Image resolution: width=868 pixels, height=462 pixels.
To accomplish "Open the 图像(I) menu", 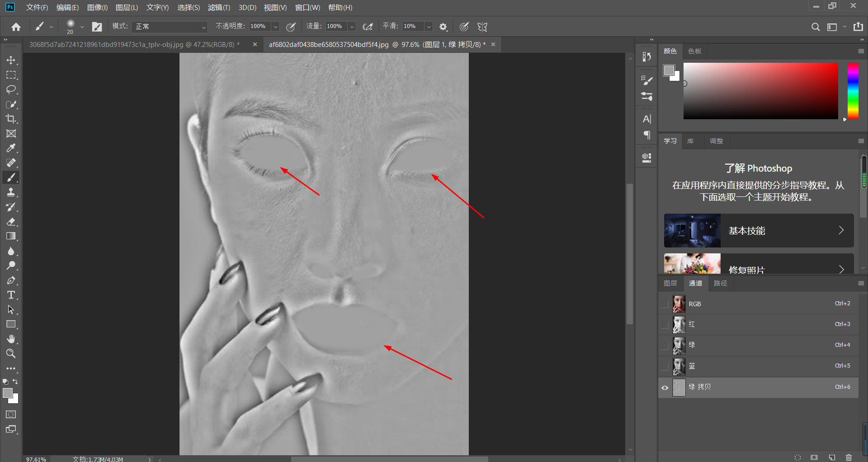I will pyautogui.click(x=97, y=8).
